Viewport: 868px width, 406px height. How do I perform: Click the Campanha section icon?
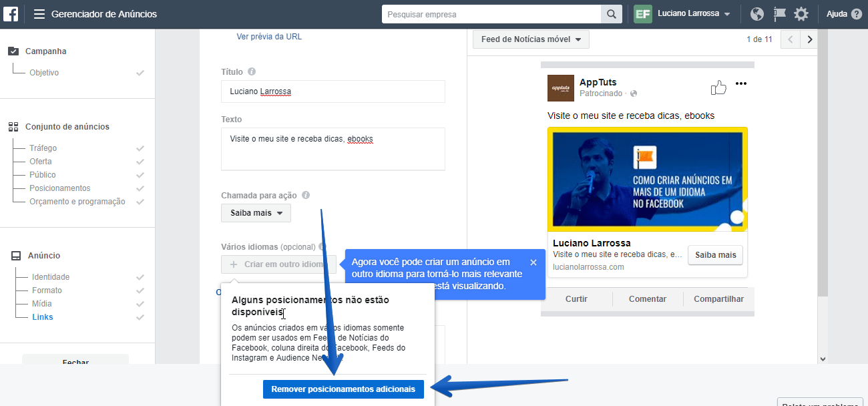coord(13,51)
